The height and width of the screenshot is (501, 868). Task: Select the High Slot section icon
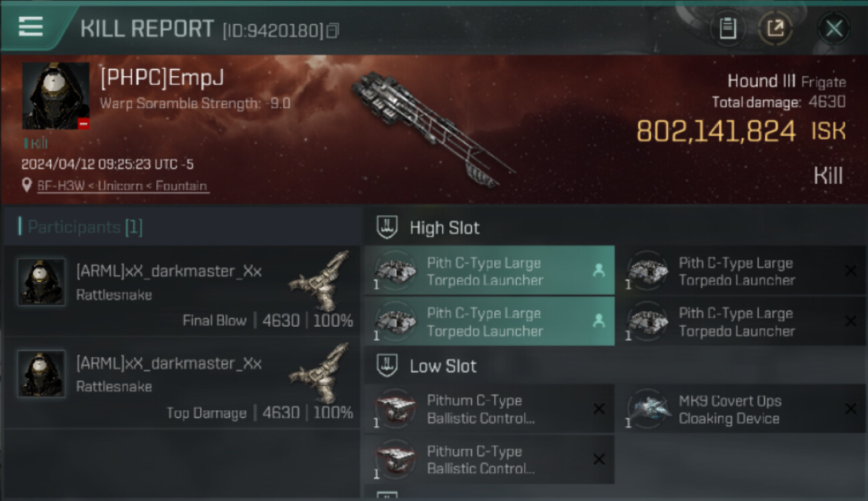point(388,227)
